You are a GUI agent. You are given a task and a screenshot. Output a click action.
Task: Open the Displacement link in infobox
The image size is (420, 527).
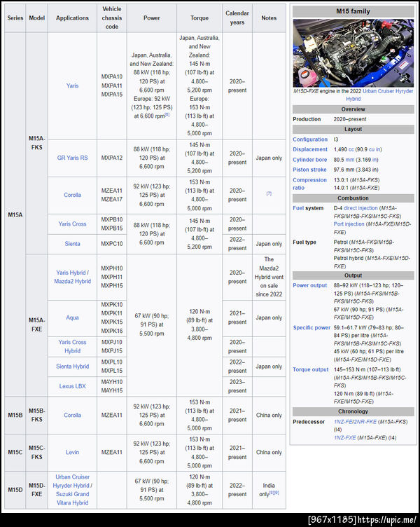310,149
